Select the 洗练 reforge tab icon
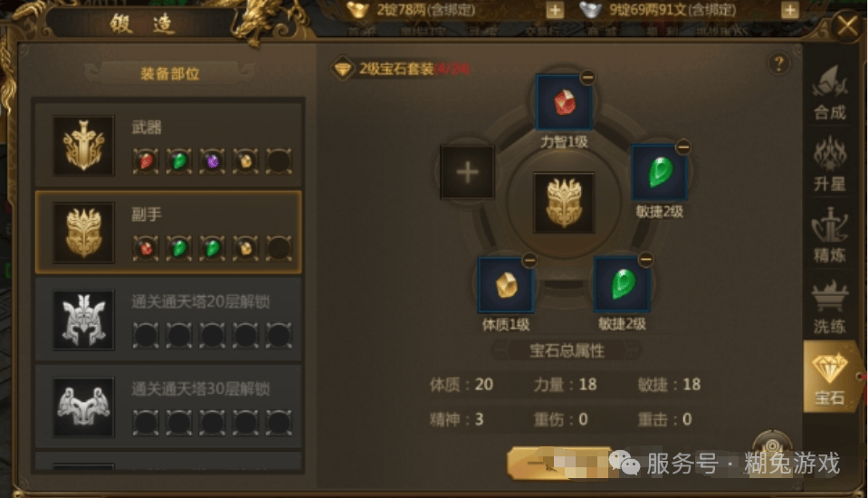Image resolution: width=868 pixels, height=498 pixels. [829, 306]
